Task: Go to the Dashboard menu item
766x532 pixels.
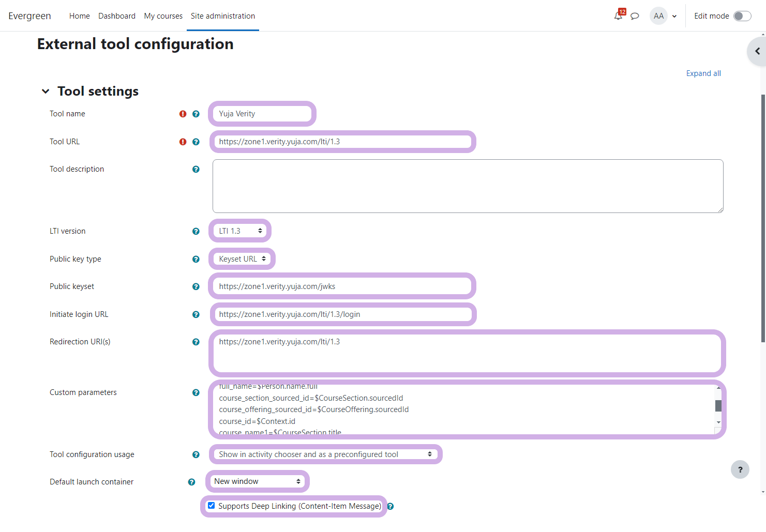Action: 117,16
